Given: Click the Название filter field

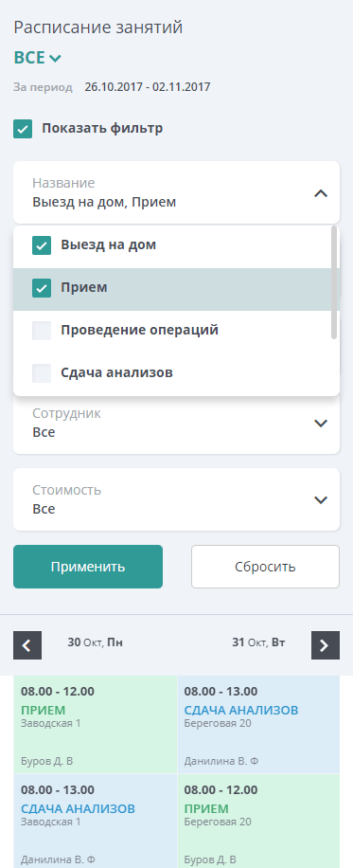Looking at the screenshot, I should (176, 192).
